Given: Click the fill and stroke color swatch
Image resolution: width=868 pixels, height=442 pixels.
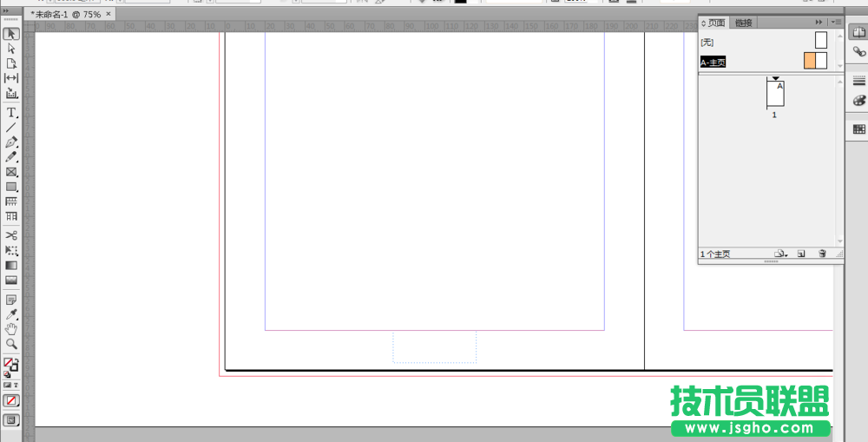Looking at the screenshot, I should pyautogui.click(x=10, y=365).
